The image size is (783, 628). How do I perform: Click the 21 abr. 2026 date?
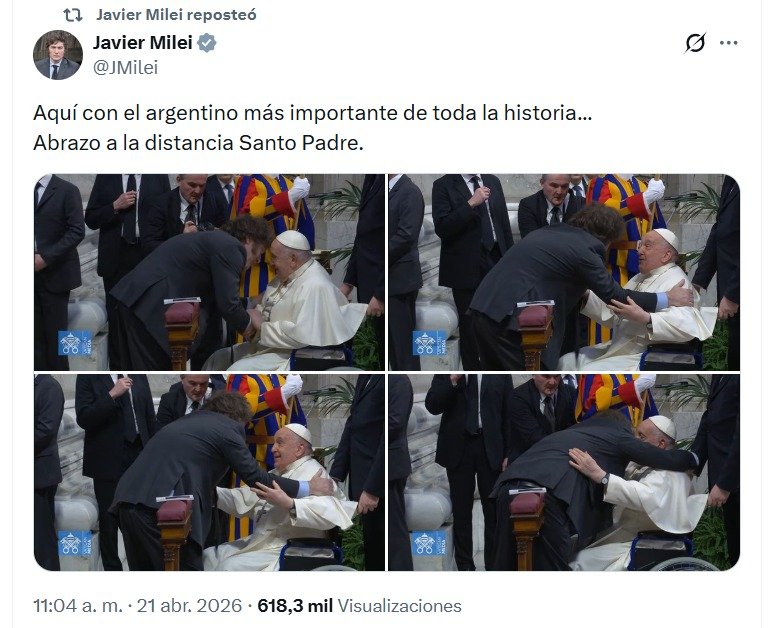tap(189, 606)
